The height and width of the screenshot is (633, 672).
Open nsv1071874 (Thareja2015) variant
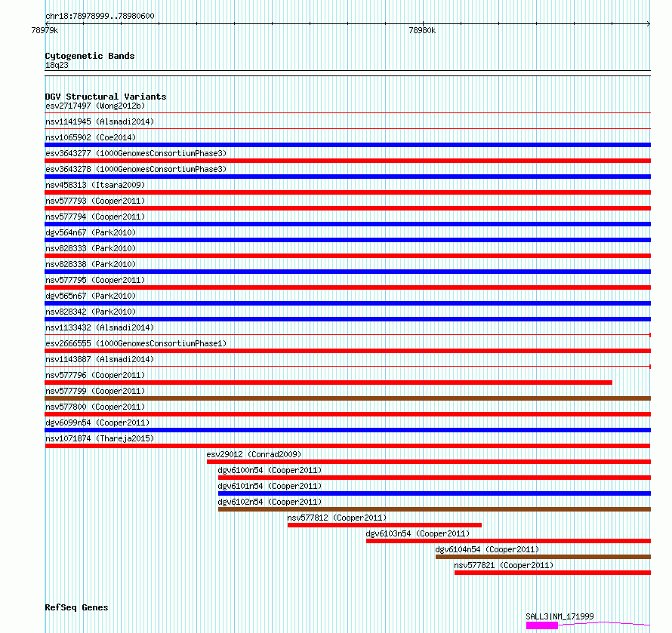tap(100, 438)
